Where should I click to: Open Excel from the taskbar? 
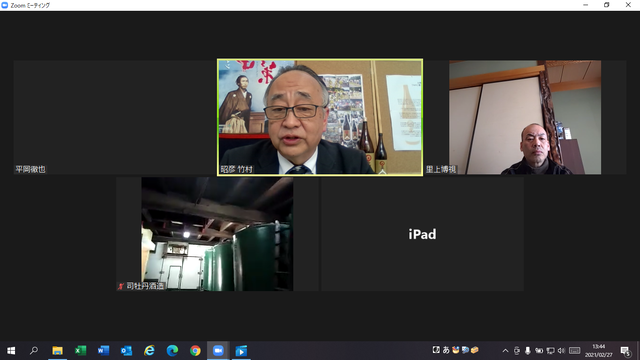click(x=80, y=351)
